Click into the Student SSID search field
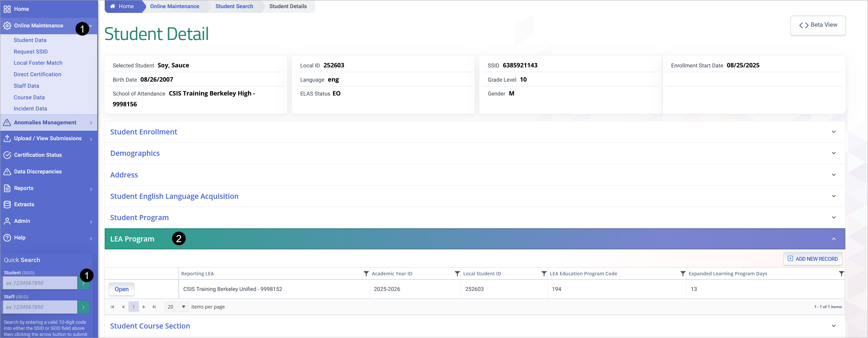This screenshot has width=868, height=338. 40,283
